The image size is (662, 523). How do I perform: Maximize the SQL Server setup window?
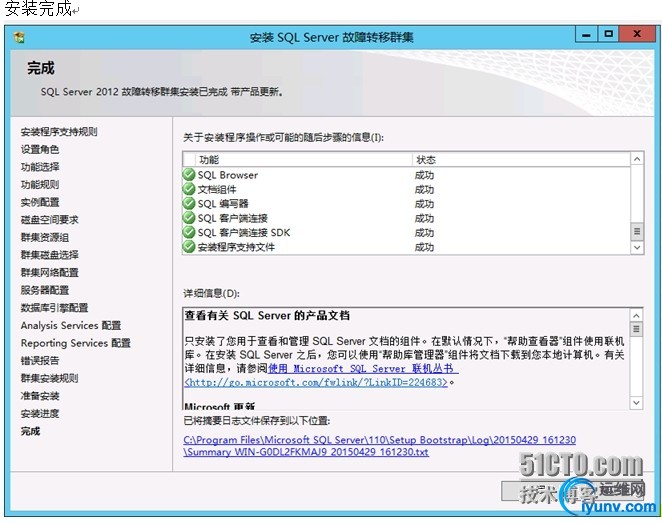pos(608,33)
